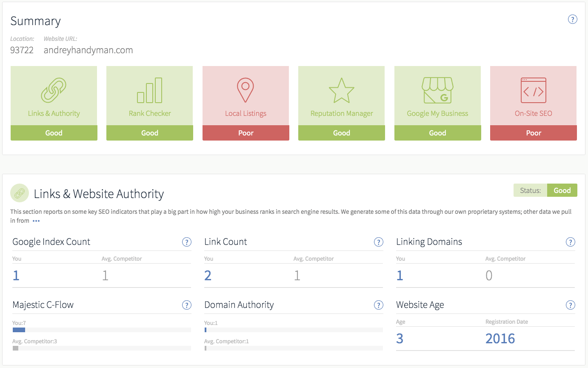This screenshot has width=588, height=368.
Task: Click the Links & Authority chain icon
Action: [x=54, y=90]
